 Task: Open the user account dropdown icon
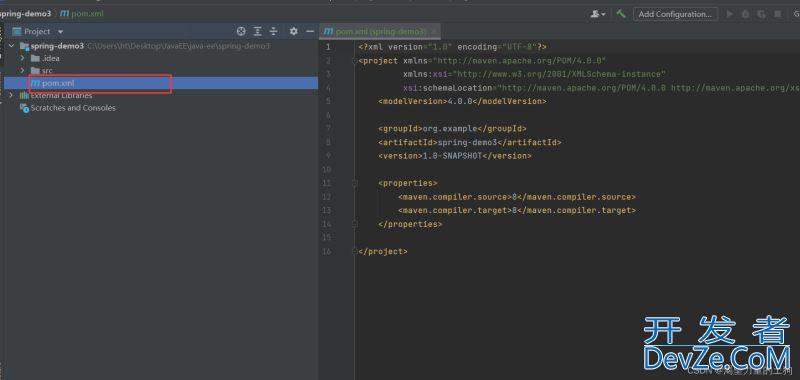(597, 14)
